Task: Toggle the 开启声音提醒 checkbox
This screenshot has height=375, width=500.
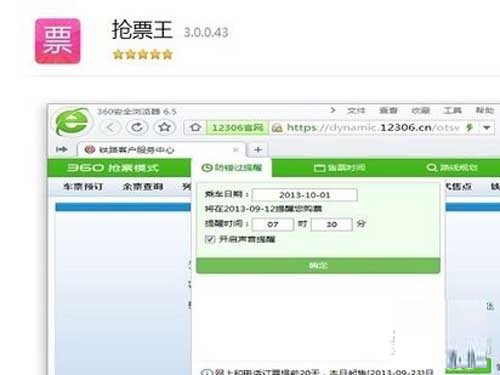Action: [210, 239]
